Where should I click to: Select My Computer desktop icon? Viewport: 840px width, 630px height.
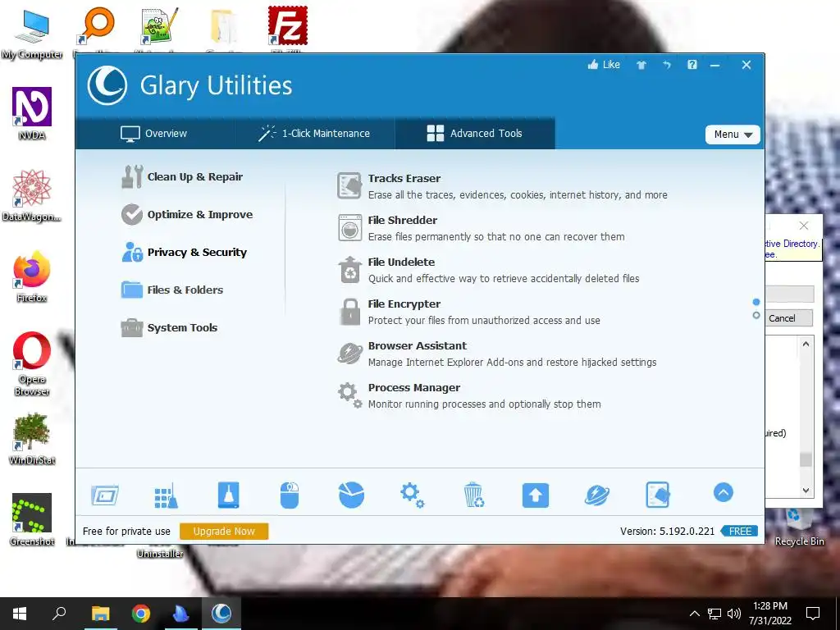pos(32,34)
